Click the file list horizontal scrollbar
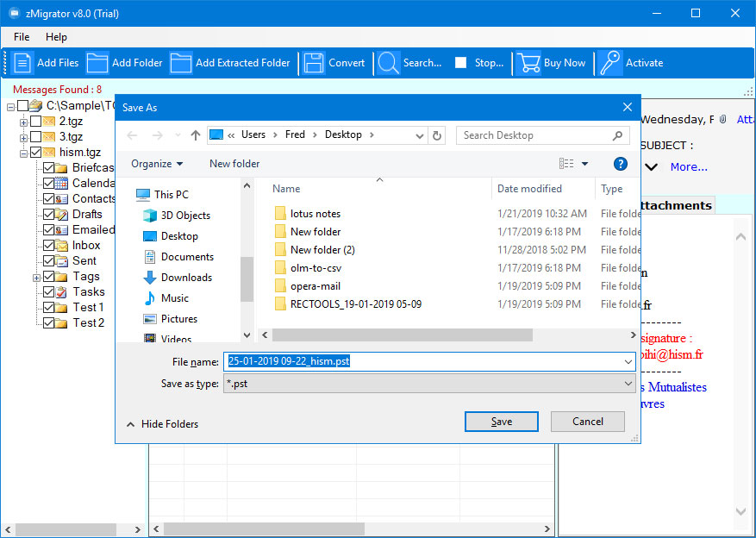 pyautogui.click(x=403, y=335)
